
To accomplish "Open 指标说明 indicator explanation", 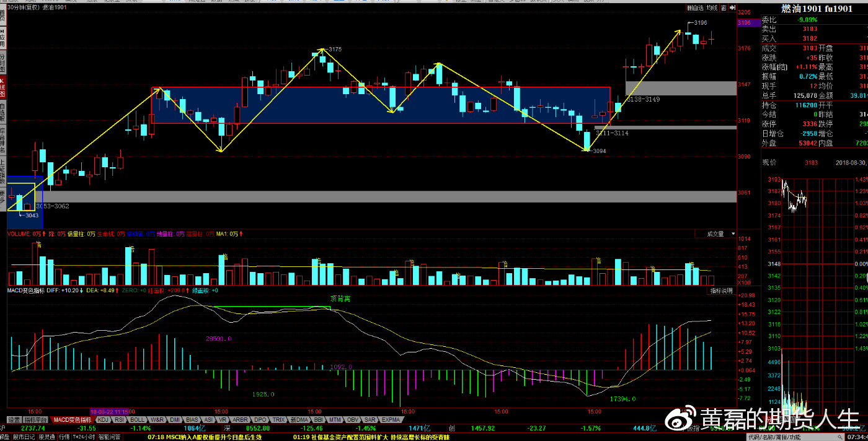I will (721, 290).
